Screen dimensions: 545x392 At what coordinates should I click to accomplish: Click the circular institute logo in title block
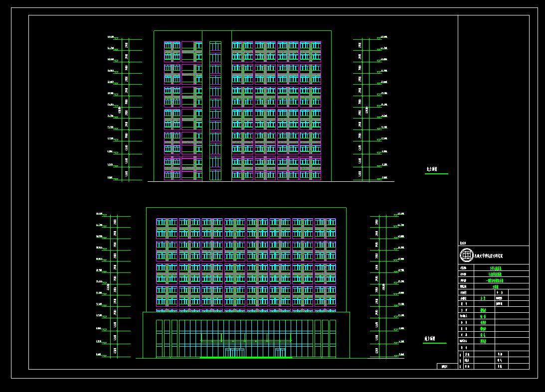click(467, 255)
